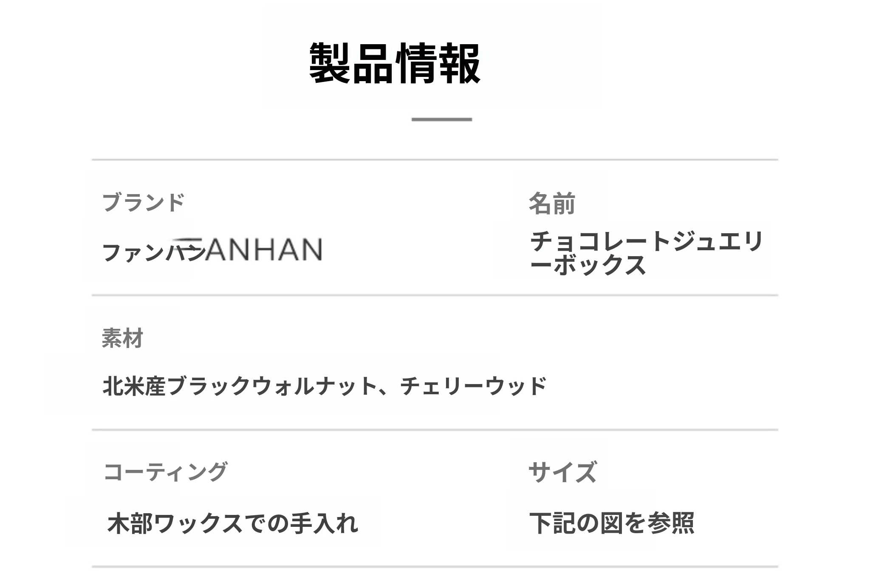Click the 製品情報 heading

(395, 64)
